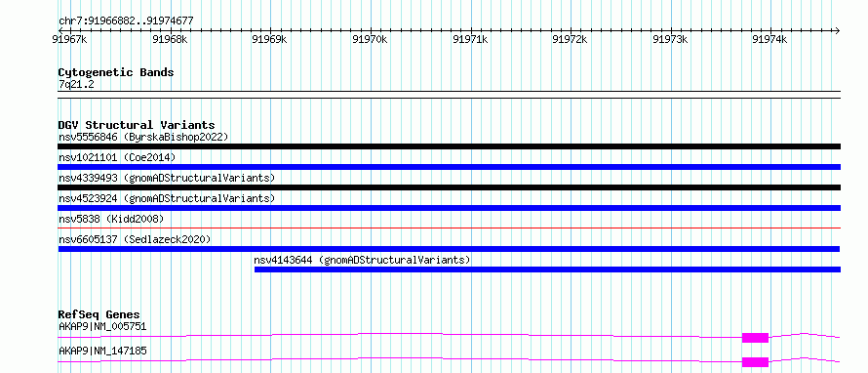
Task: Click the arrowhead at the ruler's right end
Action: [x=837, y=30]
